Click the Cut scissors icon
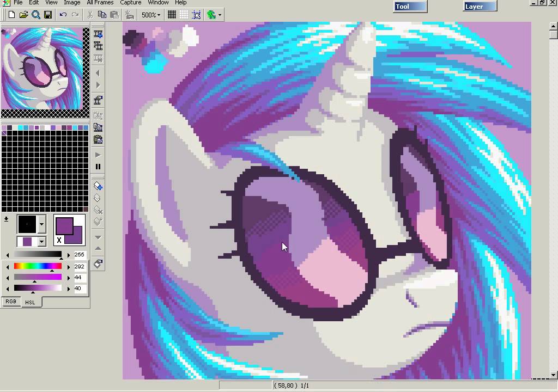Image resolution: width=558 pixels, height=392 pixels. click(90, 15)
